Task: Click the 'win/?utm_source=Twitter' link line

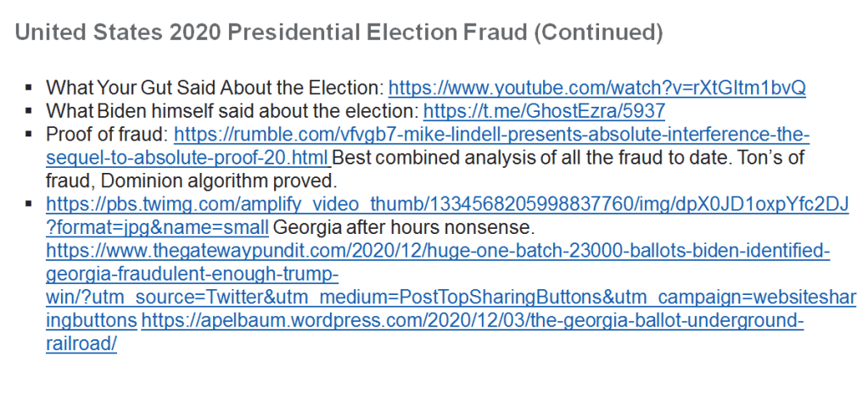Action: pyautogui.click(x=451, y=297)
